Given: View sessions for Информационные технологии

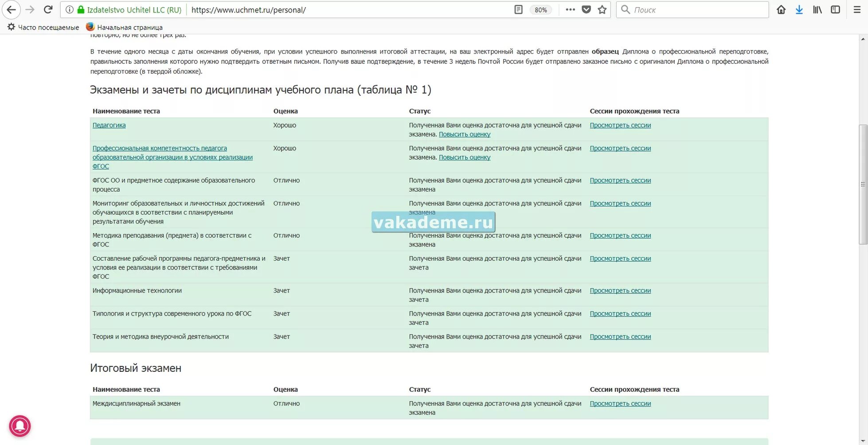Looking at the screenshot, I should tap(620, 291).
